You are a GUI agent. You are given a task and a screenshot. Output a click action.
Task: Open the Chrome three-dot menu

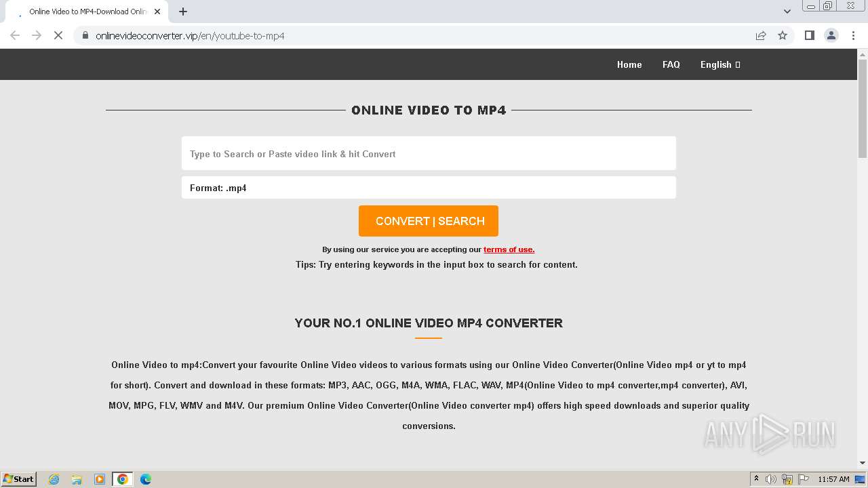point(853,35)
